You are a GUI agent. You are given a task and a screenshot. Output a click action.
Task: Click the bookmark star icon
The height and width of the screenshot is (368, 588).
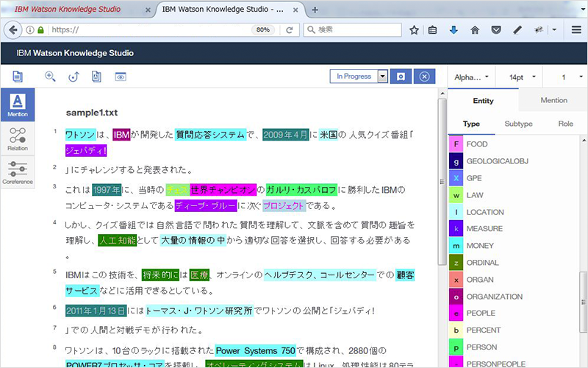414,29
